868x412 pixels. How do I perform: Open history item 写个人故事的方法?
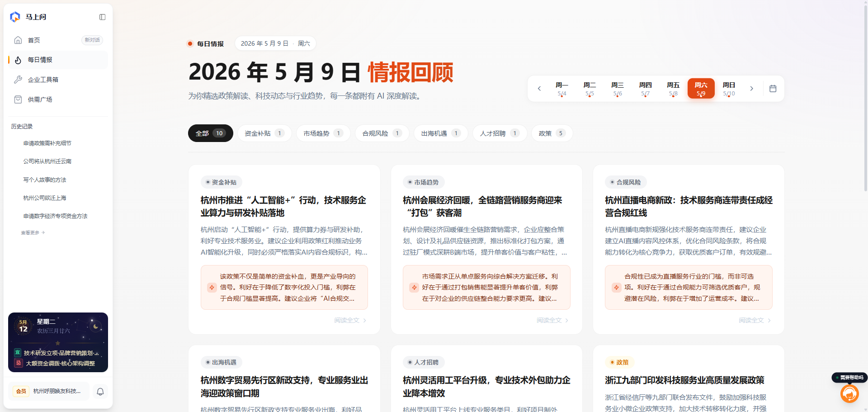coord(45,180)
